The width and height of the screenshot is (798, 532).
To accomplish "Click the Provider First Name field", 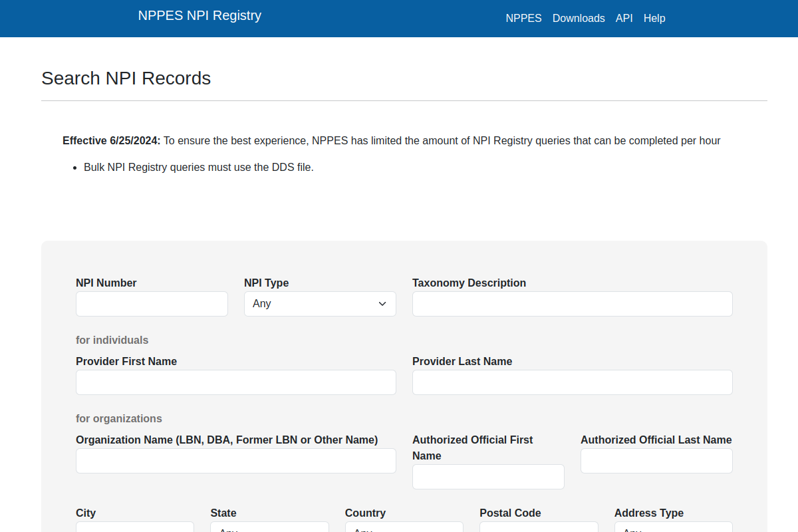I will coord(236,382).
